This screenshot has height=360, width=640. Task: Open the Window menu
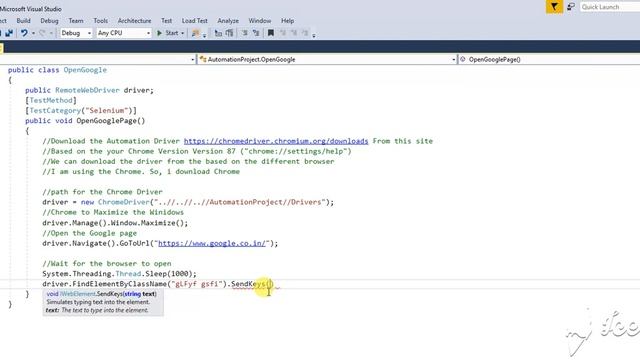pyautogui.click(x=260, y=20)
